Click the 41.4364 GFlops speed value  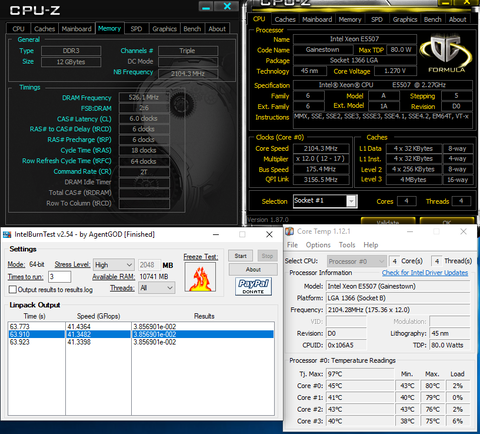(x=79, y=327)
